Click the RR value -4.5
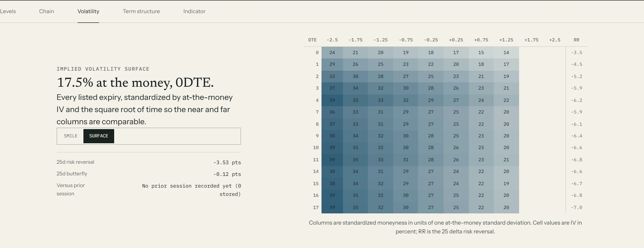This screenshot has width=644, height=248. click(x=576, y=64)
